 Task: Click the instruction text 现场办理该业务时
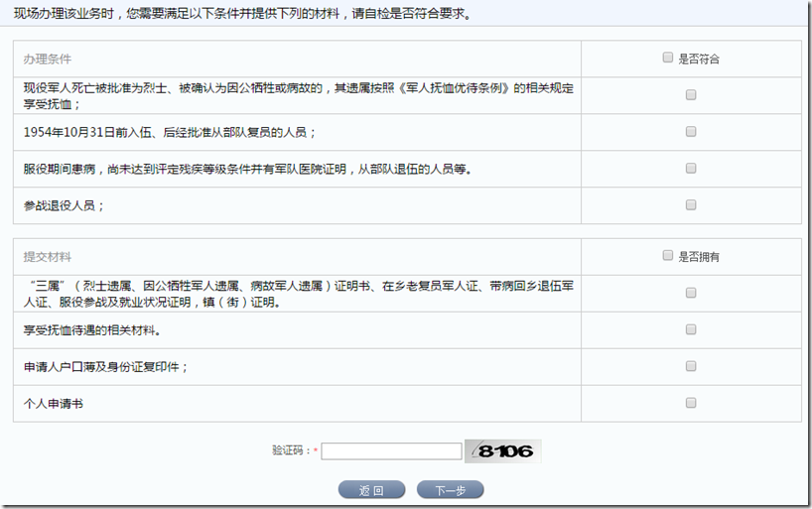pos(64,14)
